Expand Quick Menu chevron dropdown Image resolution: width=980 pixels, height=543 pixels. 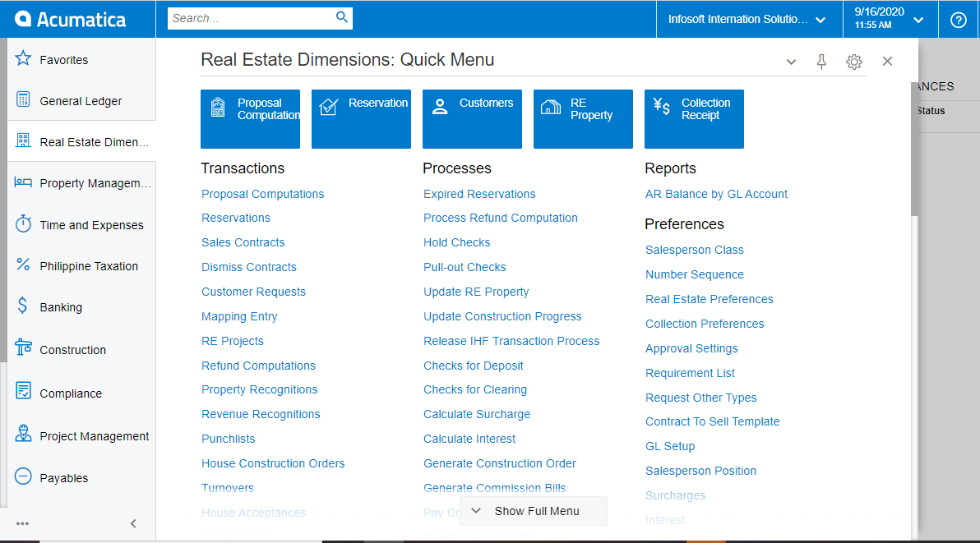click(791, 62)
